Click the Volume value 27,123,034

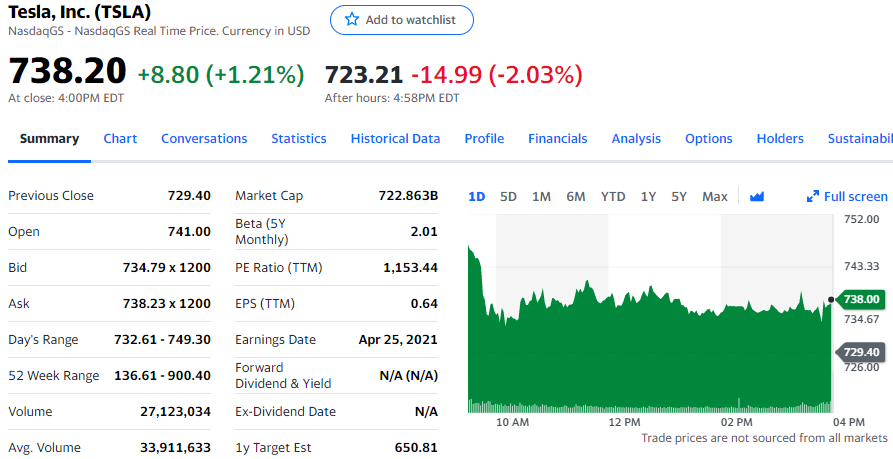tap(175, 411)
